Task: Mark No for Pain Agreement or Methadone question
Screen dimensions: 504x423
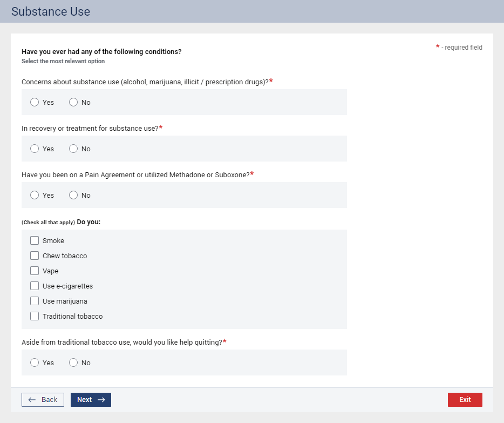Action: 73,195
